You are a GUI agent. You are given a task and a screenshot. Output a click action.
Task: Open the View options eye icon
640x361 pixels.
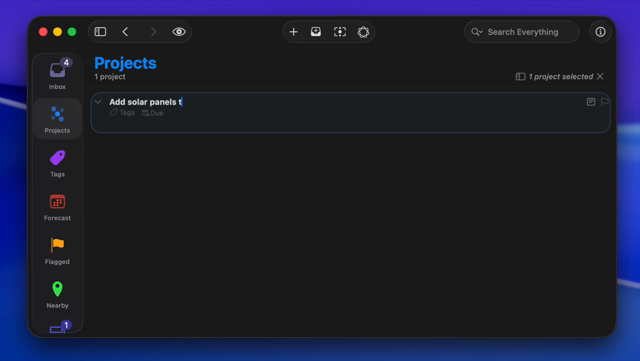point(179,32)
